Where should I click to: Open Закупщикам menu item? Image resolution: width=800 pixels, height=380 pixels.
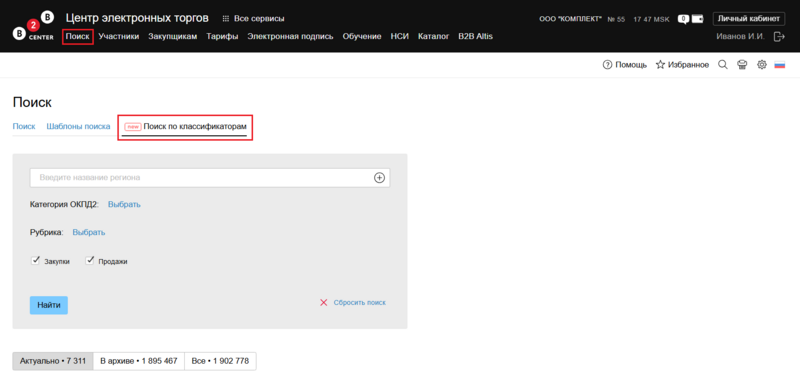tap(172, 36)
